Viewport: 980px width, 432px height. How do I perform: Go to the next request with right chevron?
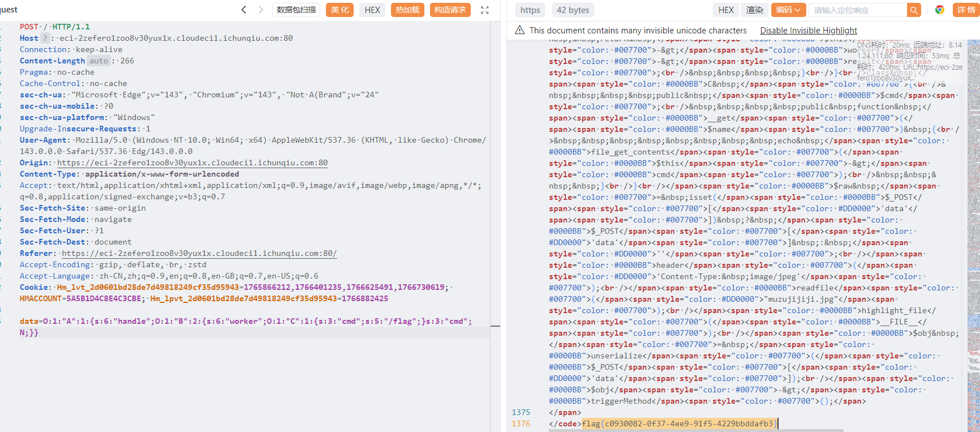tap(261, 10)
